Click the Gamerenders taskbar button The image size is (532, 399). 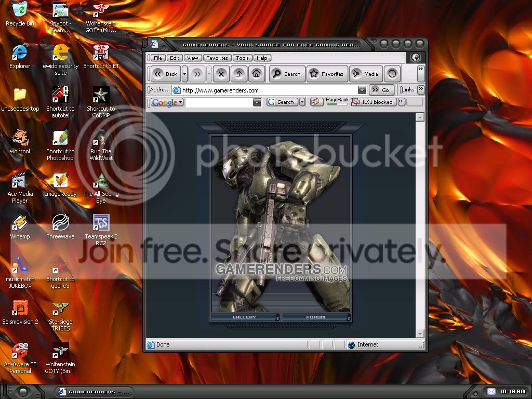[94, 392]
